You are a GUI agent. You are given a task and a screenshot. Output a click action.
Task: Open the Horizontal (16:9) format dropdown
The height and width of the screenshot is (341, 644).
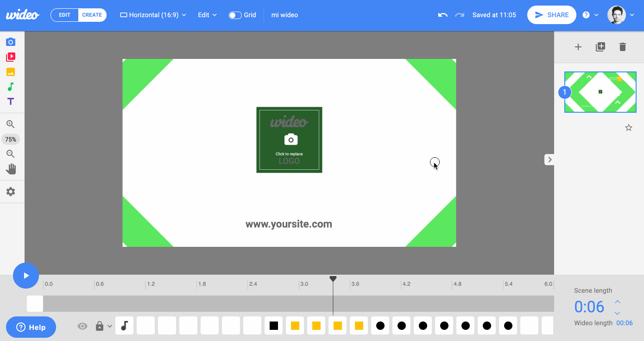point(153,15)
